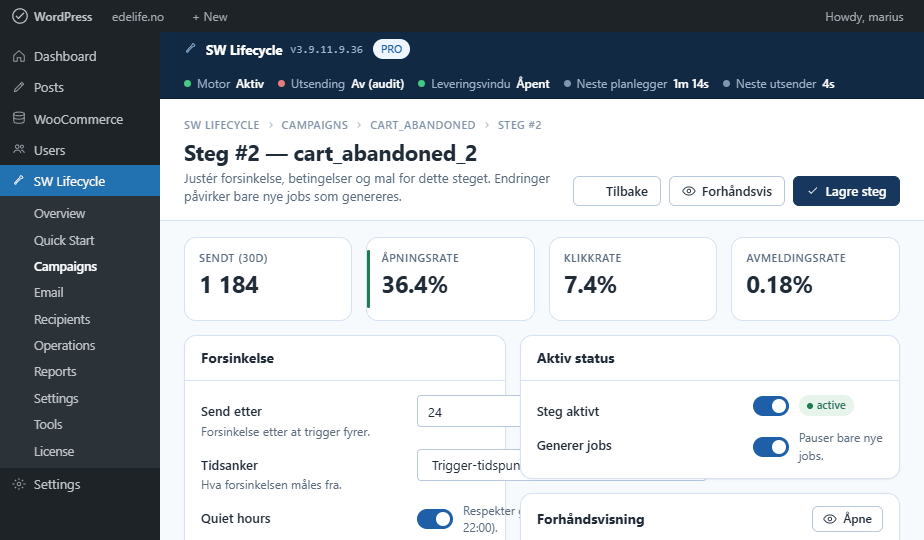Toggle the Generer jobs switch
Screen dimensions: 924x540
[771, 447]
